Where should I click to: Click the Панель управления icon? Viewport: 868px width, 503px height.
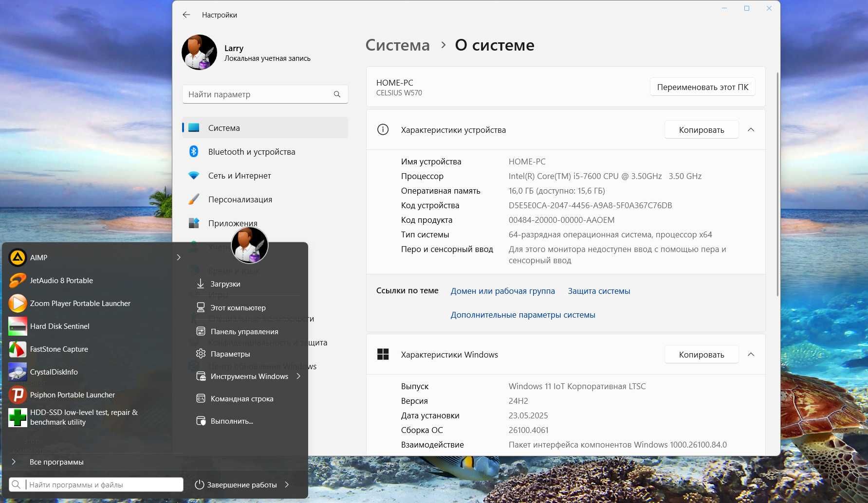[200, 331]
